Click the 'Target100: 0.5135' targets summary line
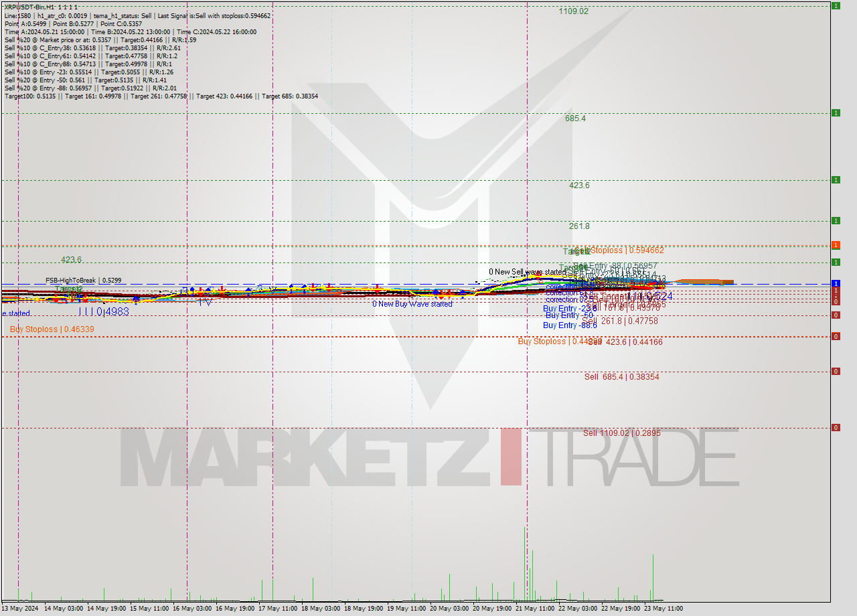This screenshot has width=857, height=616. (161, 96)
